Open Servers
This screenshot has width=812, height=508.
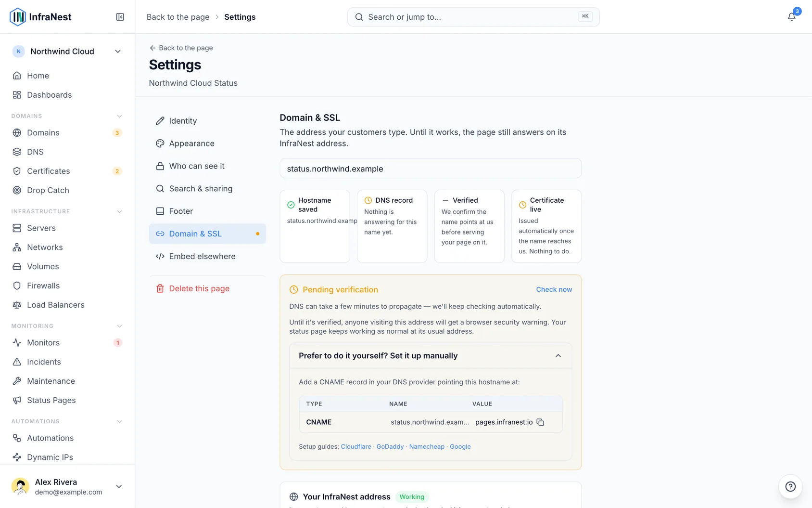click(67, 228)
